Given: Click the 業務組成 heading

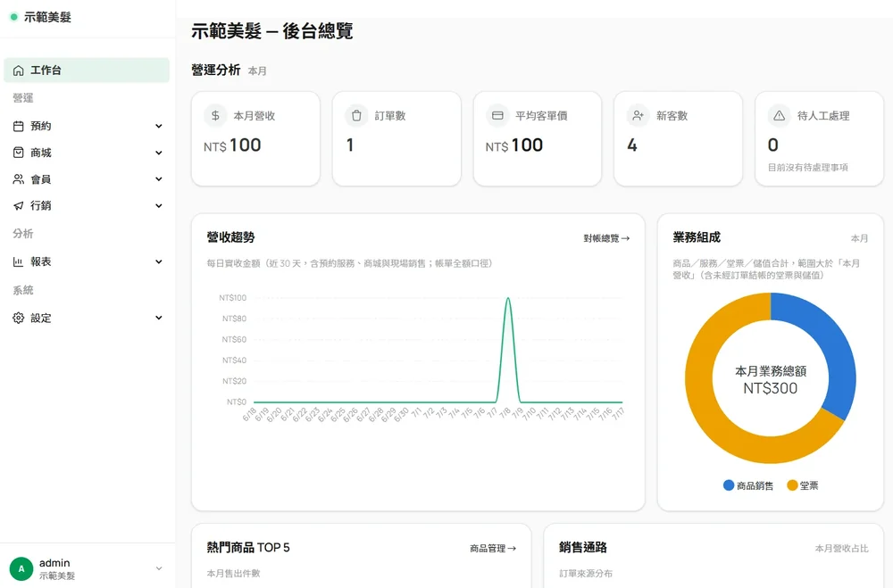Looking at the screenshot, I should (x=697, y=237).
